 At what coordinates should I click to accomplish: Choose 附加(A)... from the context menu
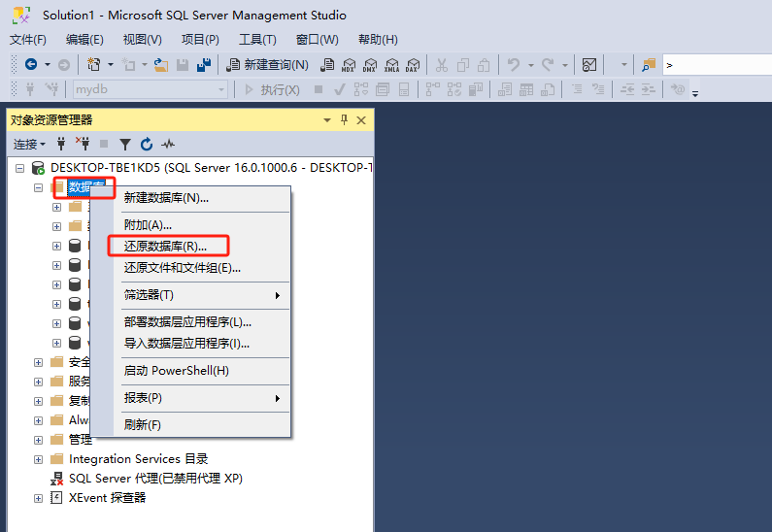(x=148, y=225)
